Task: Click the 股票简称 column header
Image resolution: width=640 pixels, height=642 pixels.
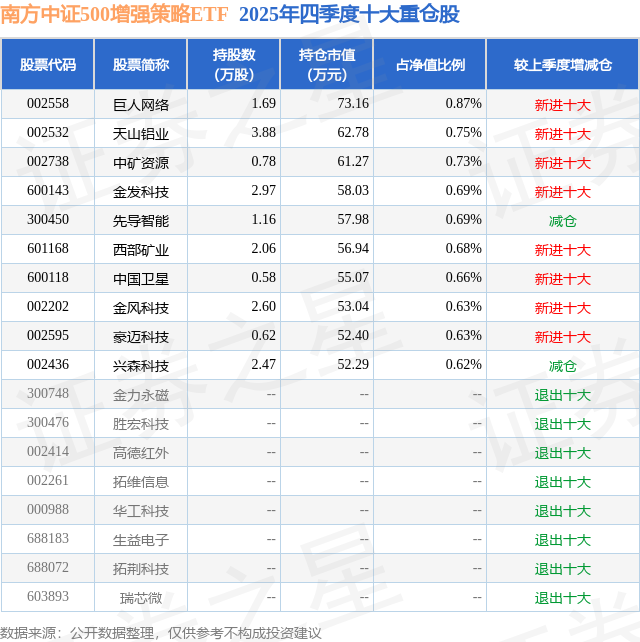Action: click(141, 65)
